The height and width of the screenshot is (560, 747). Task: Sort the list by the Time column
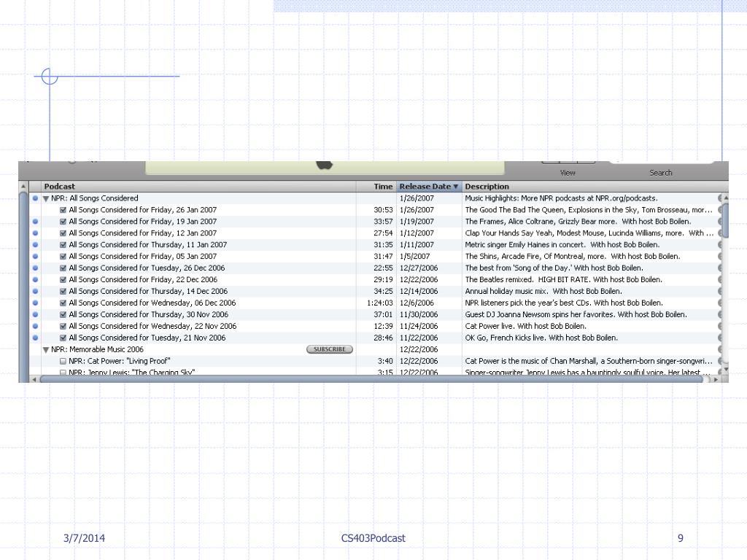376,187
